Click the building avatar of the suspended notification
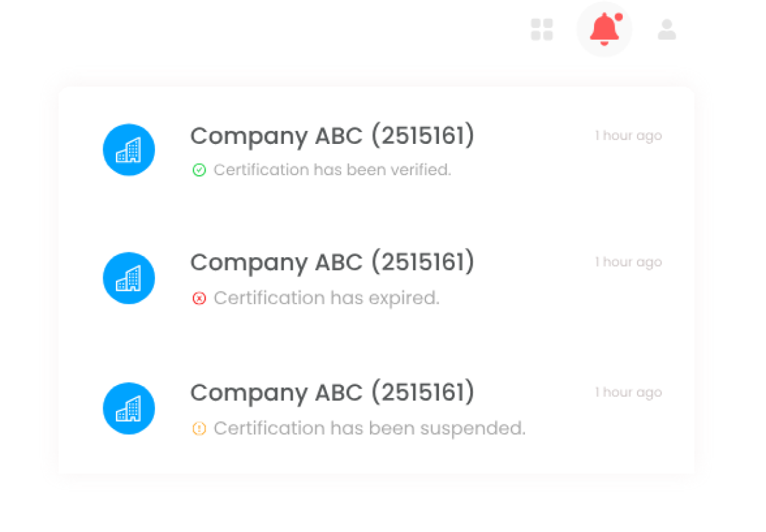 [129, 408]
